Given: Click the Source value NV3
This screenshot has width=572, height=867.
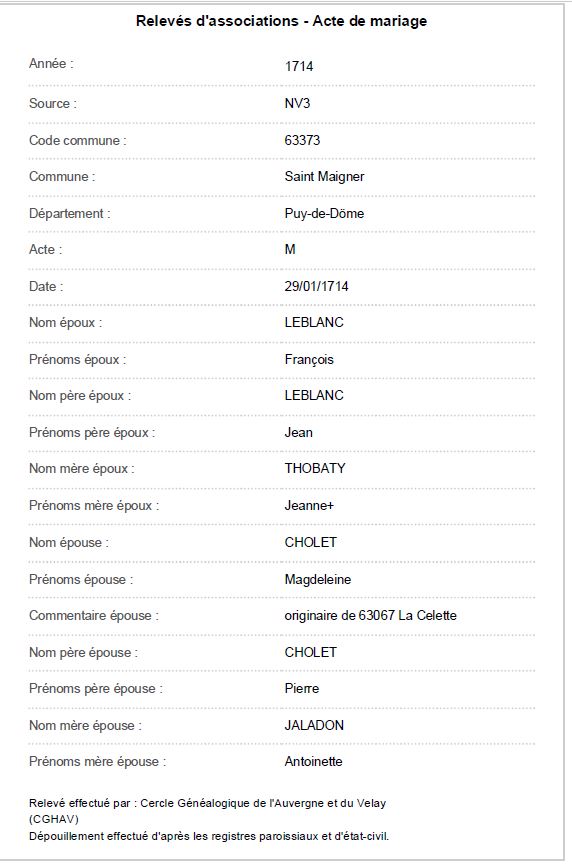Looking at the screenshot, I should pos(297,103).
